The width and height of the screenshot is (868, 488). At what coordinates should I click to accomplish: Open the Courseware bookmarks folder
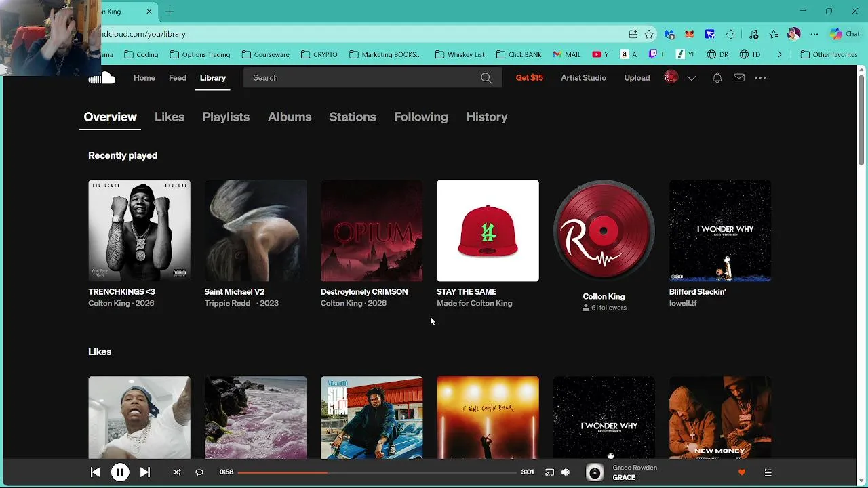coord(266,54)
